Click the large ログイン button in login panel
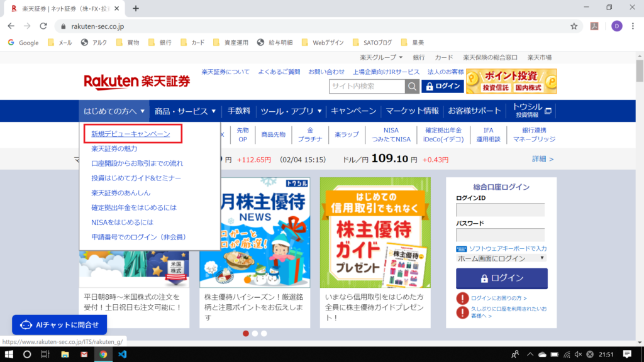644x362 pixels. [x=501, y=278]
